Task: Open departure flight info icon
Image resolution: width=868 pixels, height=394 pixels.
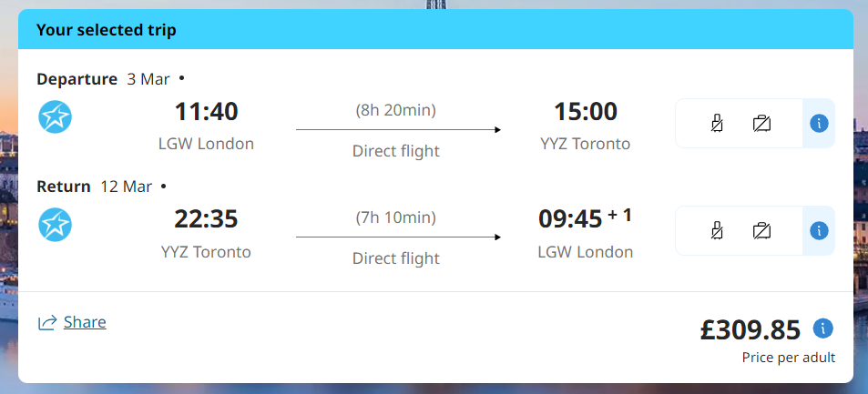Action: tap(819, 123)
